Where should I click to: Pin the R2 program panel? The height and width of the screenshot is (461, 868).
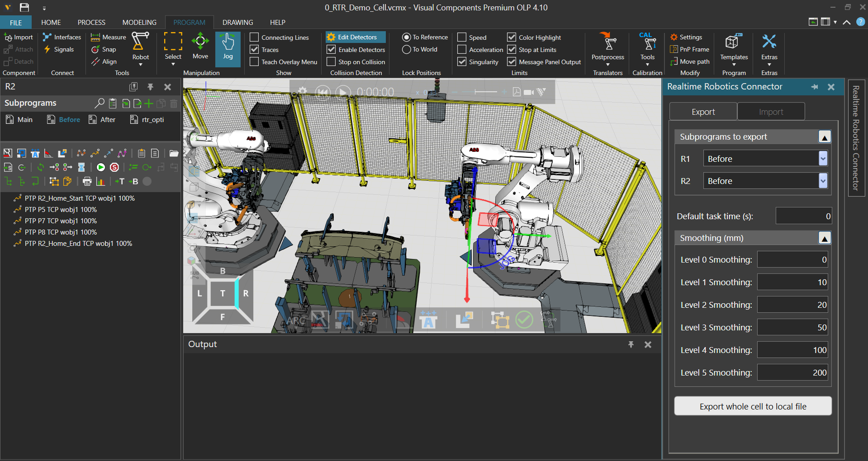(150, 87)
